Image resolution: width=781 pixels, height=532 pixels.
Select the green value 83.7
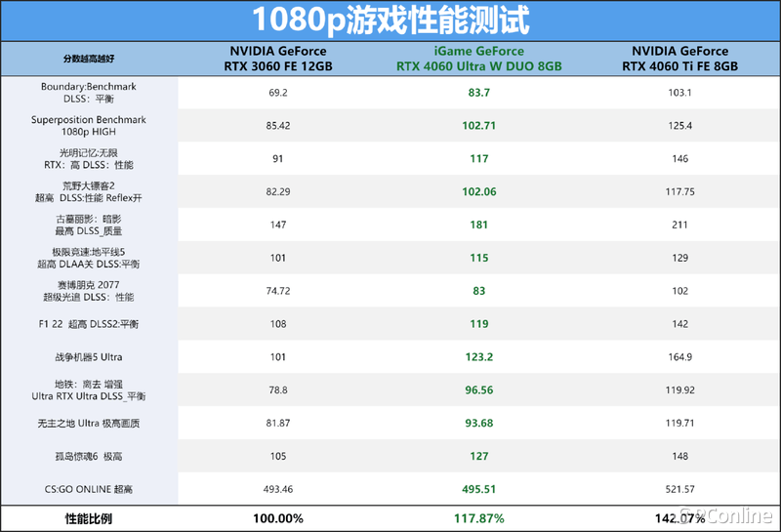[479, 93]
